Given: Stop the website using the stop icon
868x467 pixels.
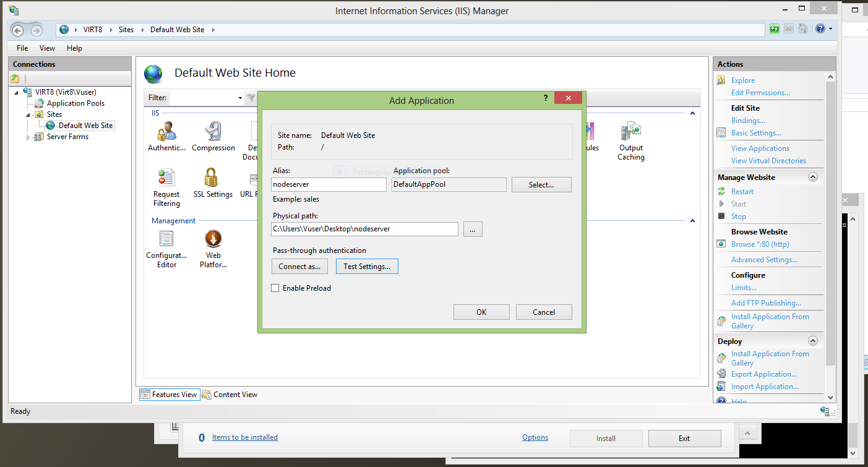Looking at the screenshot, I should 721,216.
